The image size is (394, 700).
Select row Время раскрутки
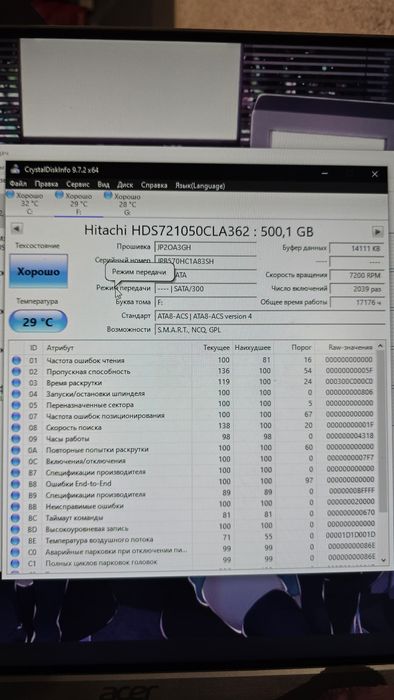pos(193,382)
